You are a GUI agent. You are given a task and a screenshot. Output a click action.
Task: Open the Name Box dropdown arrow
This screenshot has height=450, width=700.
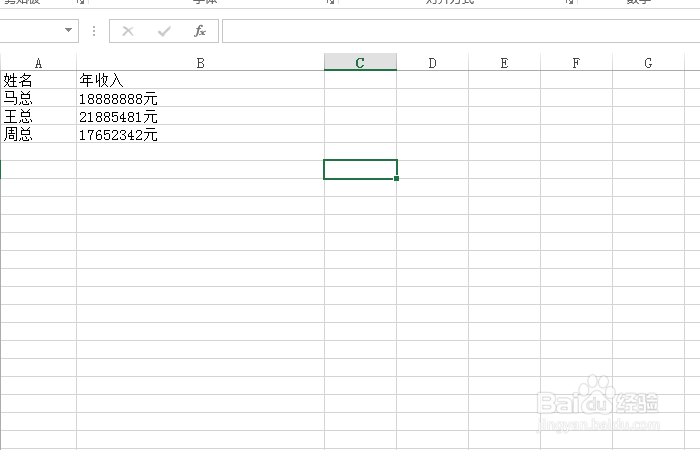click(x=68, y=30)
